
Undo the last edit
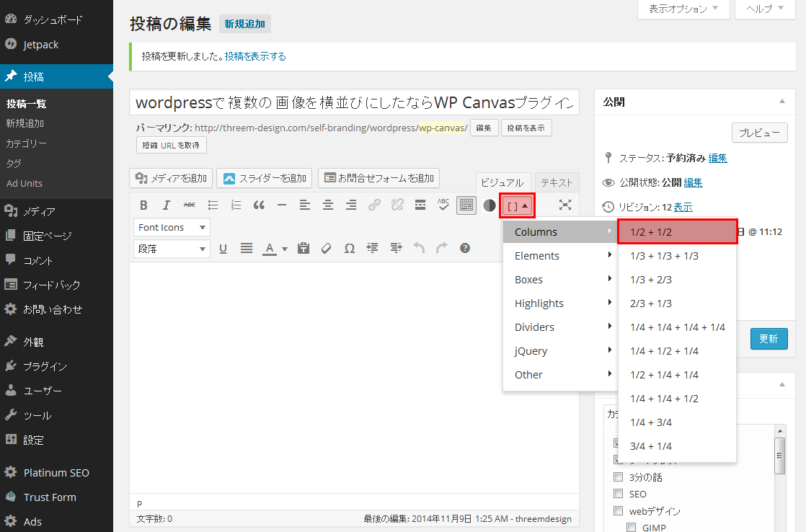(x=419, y=249)
